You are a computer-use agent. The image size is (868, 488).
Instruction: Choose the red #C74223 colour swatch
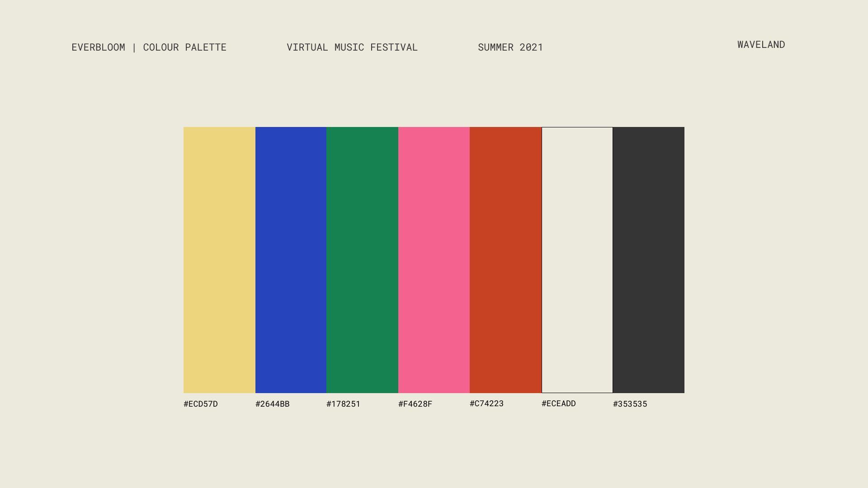pos(505,260)
